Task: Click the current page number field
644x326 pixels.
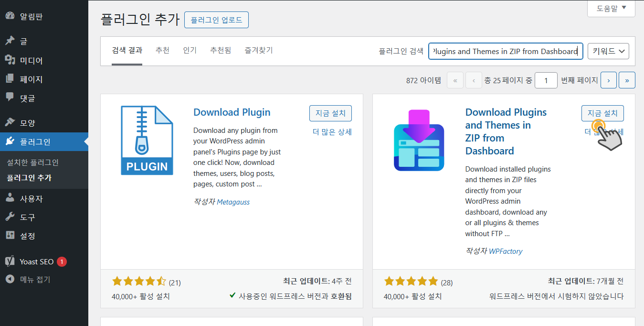Action: pos(546,80)
